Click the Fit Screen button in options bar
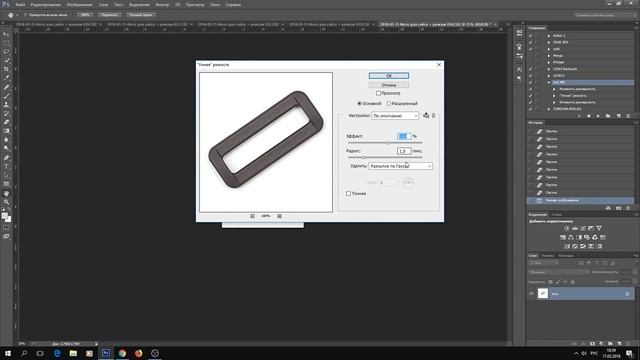 pyautogui.click(x=109, y=15)
